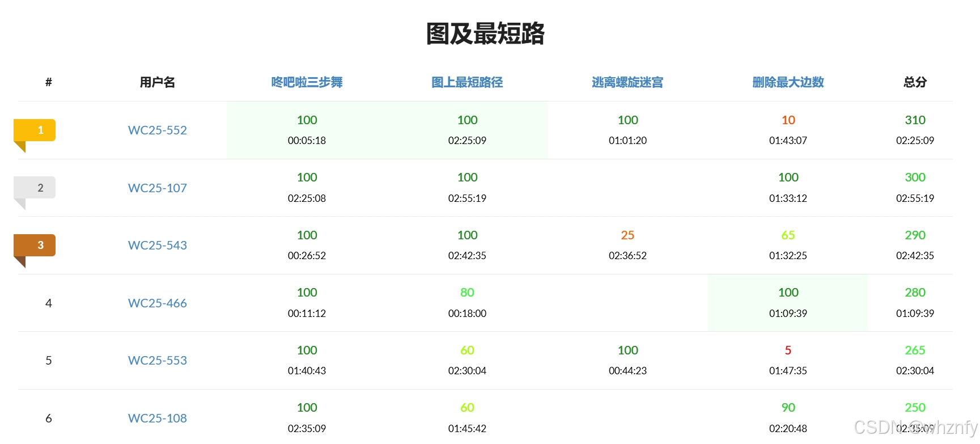The image size is (980, 444).
Task: Click the total score 300
Action: click(x=915, y=177)
